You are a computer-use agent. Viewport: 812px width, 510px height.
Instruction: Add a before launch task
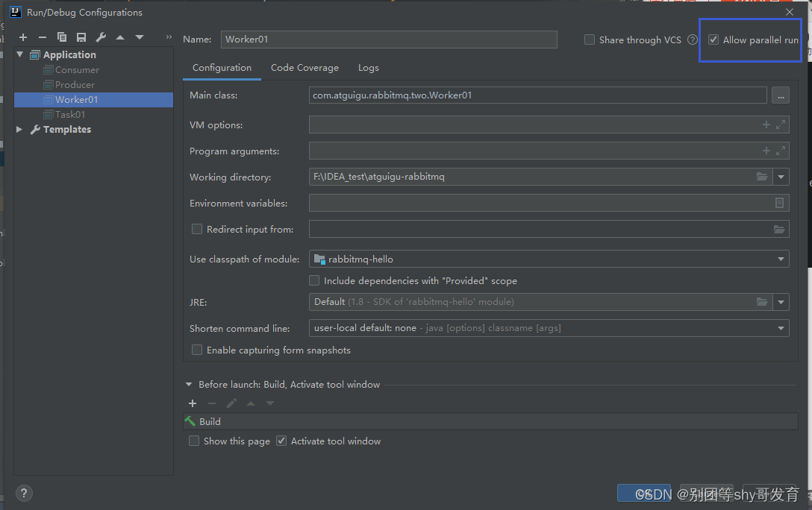193,403
